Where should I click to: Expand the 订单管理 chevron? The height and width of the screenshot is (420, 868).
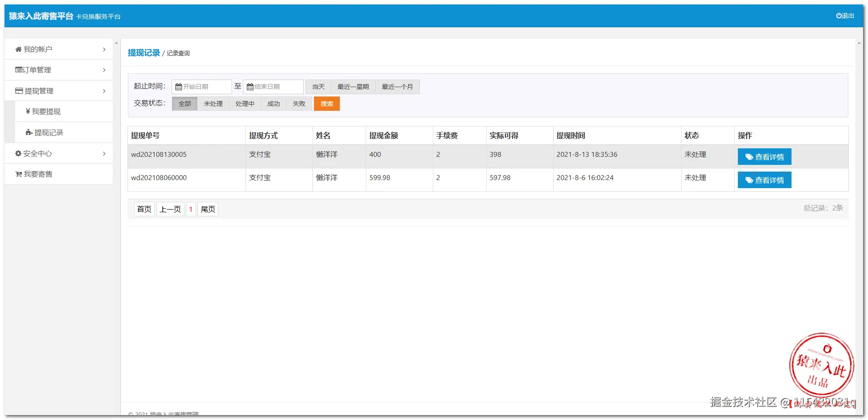[x=104, y=70]
